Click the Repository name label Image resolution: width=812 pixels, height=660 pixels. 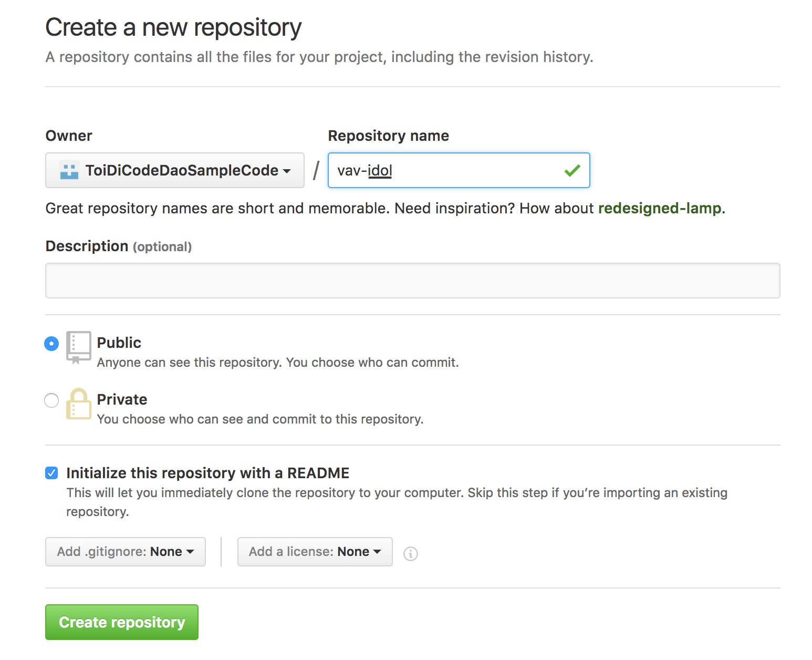tap(388, 136)
